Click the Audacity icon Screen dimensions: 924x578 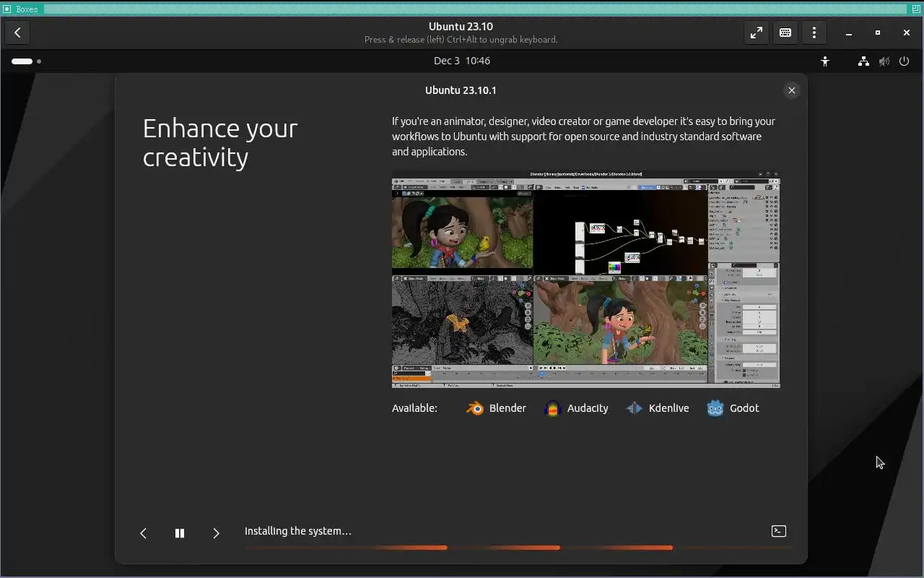coord(552,408)
